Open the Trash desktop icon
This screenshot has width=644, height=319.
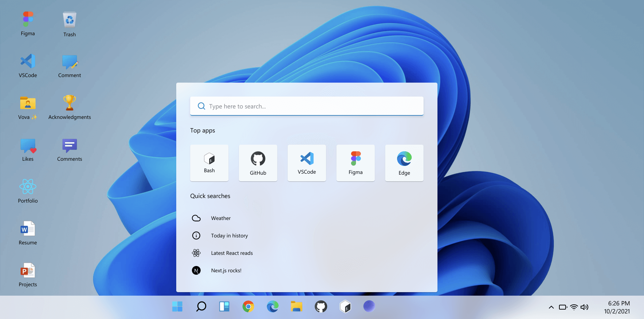tap(70, 24)
